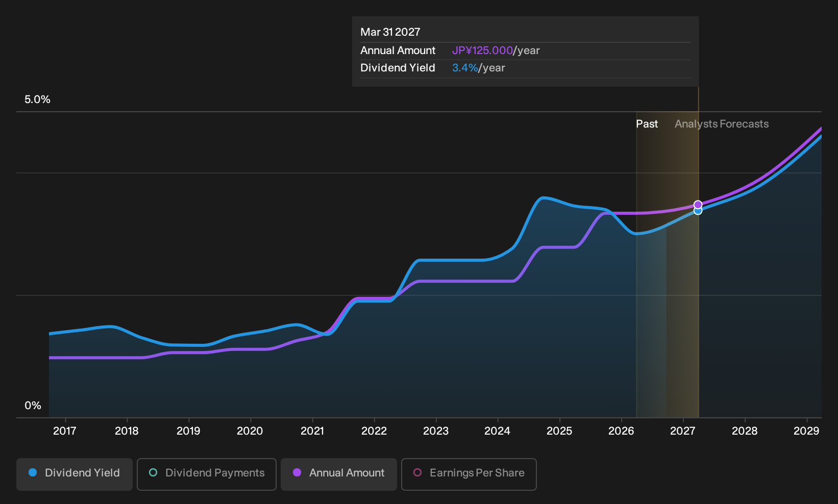Click the 2022 x-axis year label

pyautogui.click(x=374, y=431)
